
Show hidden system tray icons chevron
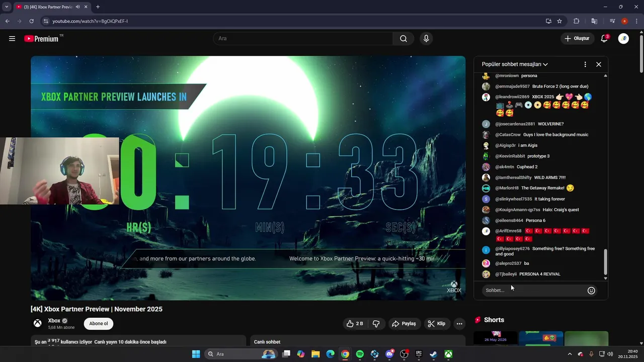pyautogui.click(x=570, y=354)
